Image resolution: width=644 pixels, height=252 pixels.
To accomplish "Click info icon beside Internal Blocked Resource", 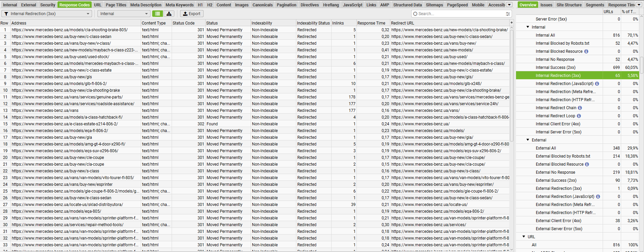I will (586, 51).
